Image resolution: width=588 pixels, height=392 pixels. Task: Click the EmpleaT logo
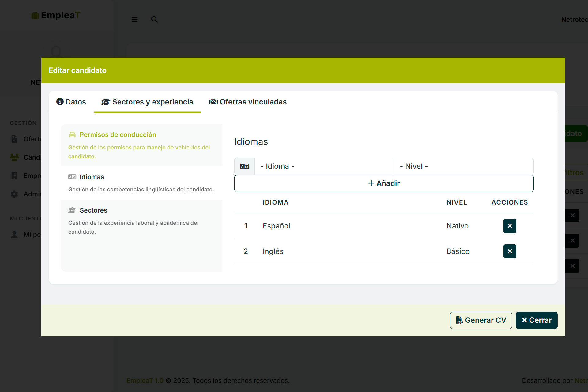(56, 15)
